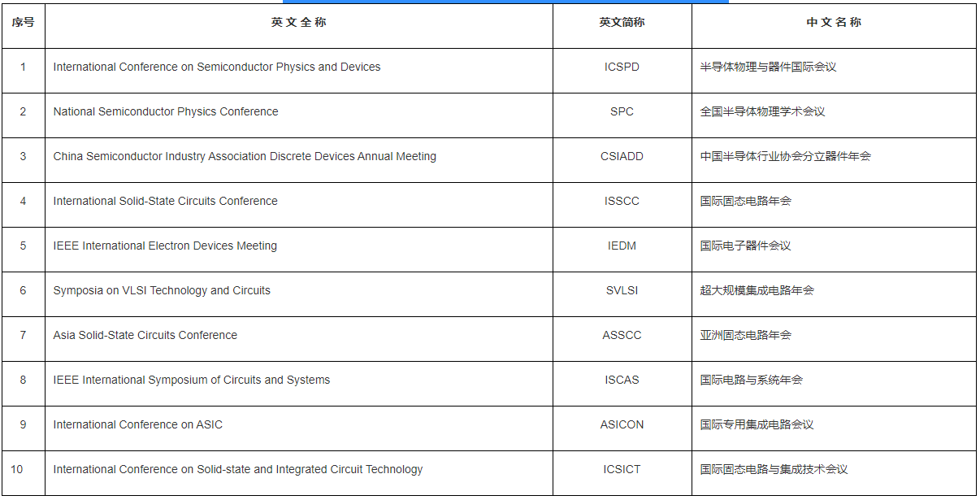Click International Solid-State Circuits Conference entry

point(165,202)
